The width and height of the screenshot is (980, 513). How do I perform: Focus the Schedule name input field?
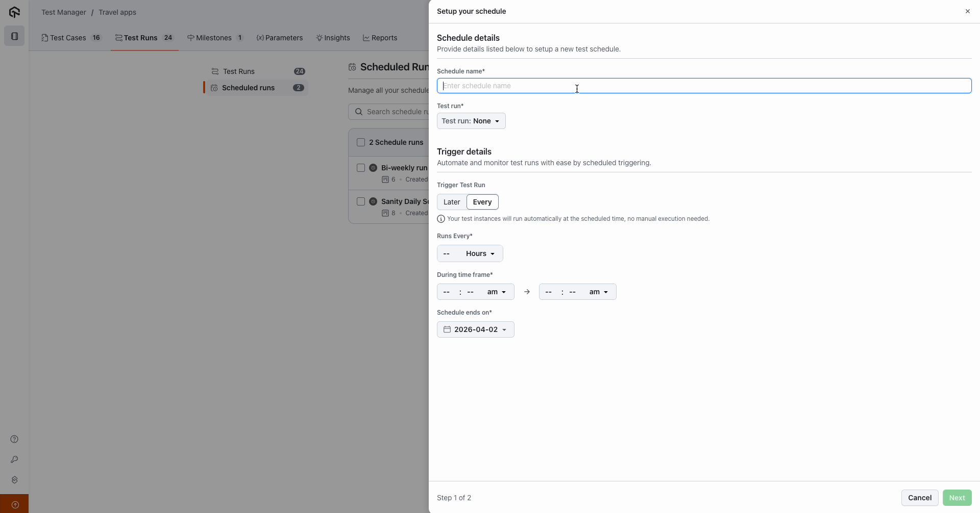pyautogui.click(x=703, y=86)
